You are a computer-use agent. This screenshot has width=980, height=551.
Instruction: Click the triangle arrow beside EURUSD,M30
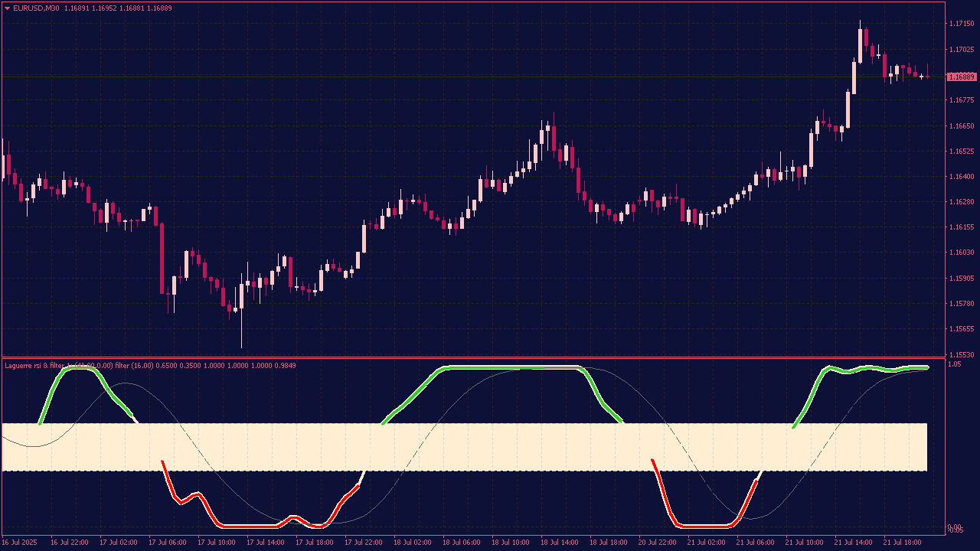pos(7,8)
